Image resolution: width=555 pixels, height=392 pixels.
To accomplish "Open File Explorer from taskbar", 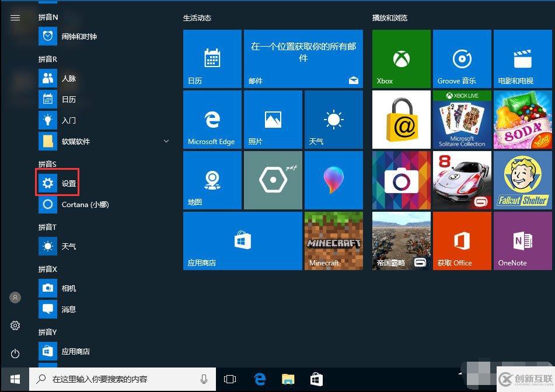I will pyautogui.click(x=288, y=379).
